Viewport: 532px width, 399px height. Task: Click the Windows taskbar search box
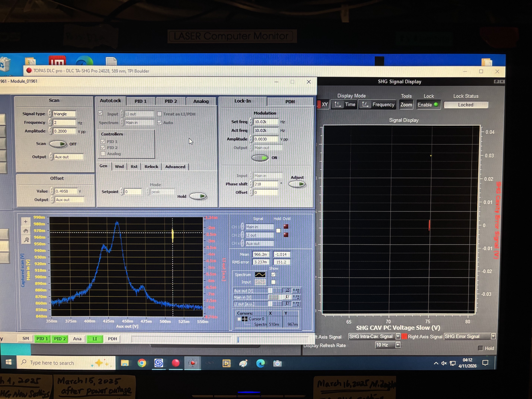[66, 363]
